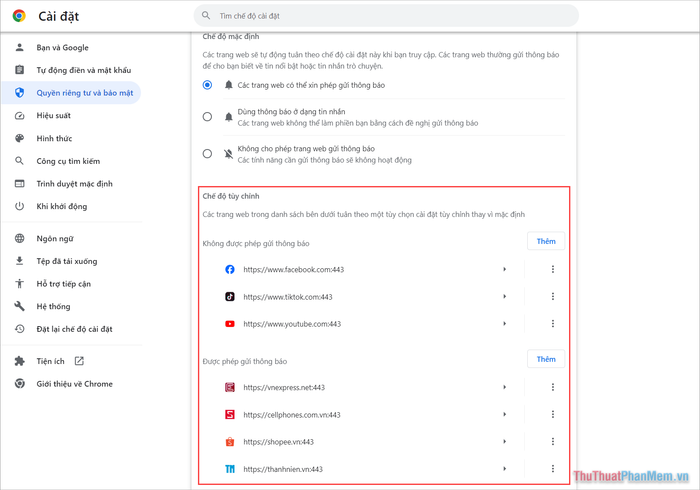Screen dimensions: 700x490
Task: Open three-dot menu for vnexpress.net entry
Action: click(553, 387)
